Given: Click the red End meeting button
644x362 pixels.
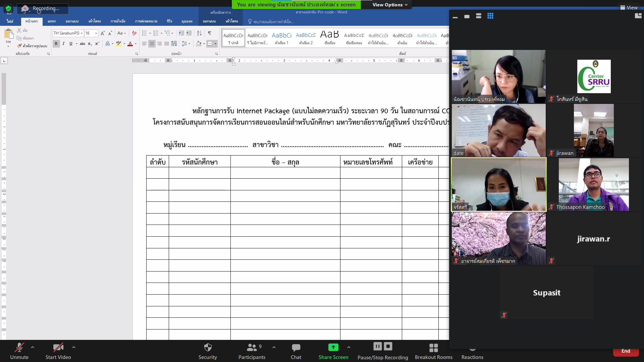Looking at the screenshot, I should pos(626,351).
